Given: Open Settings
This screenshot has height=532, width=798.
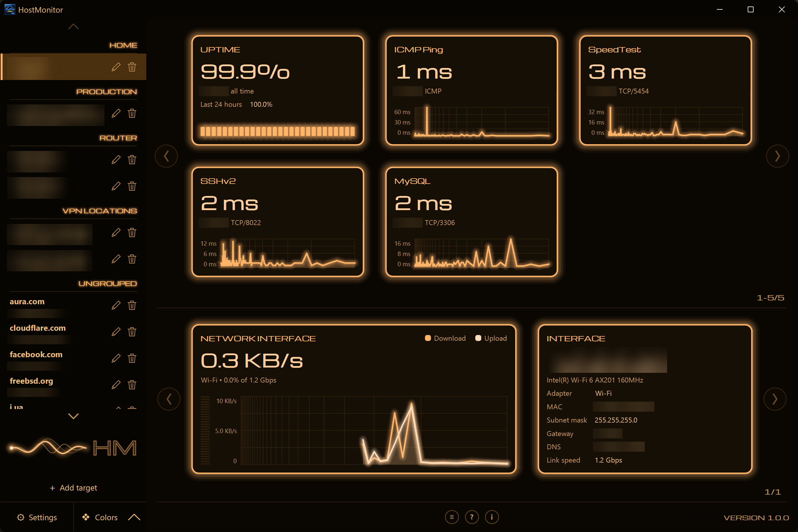Looking at the screenshot, I should [x=37, y=517].
